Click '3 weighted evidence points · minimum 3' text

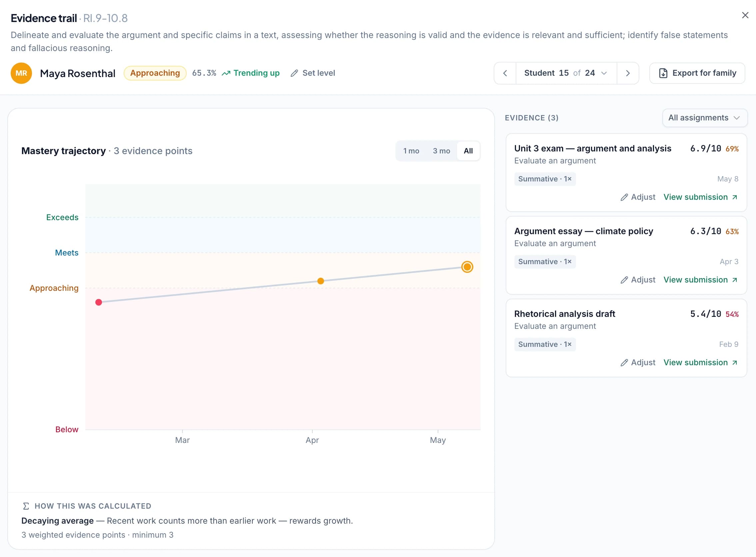(97, 535)
